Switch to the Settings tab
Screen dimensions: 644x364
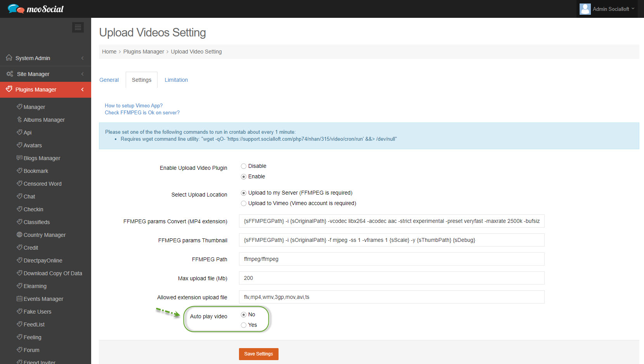(142, 80)
